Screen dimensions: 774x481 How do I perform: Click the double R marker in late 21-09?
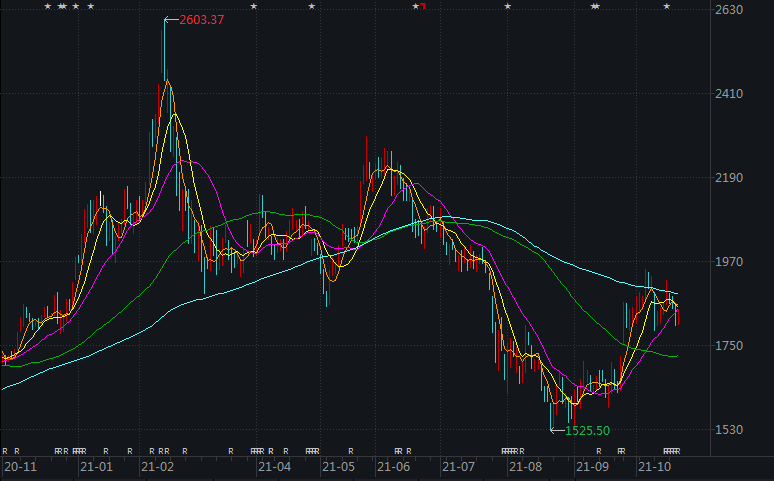[x=621, y=451]
